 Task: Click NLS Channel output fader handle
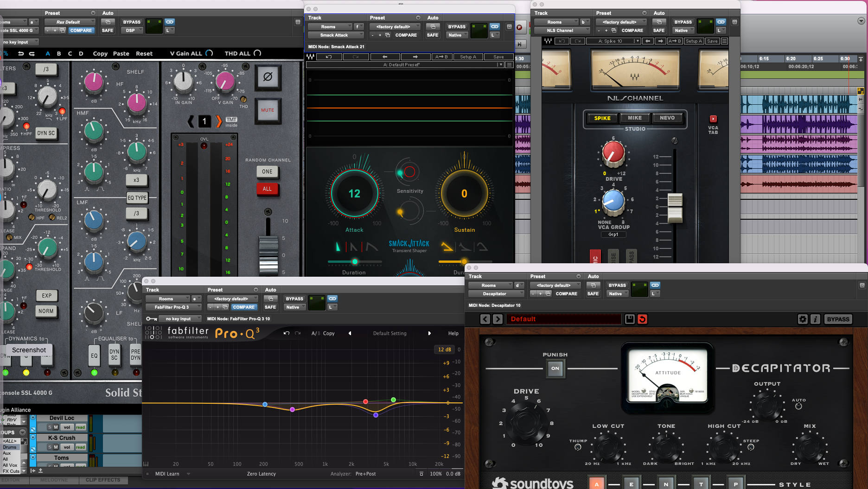(x=675, y=208)
